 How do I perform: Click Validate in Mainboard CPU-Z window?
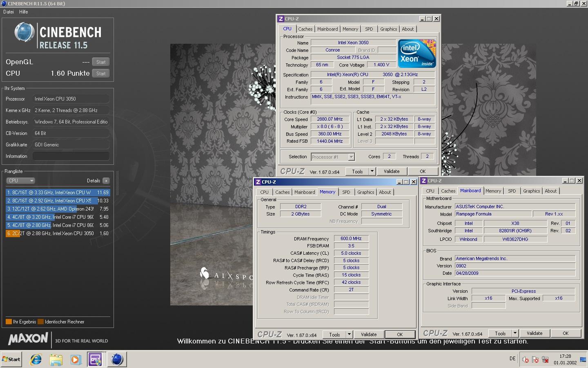coord(535,333)
